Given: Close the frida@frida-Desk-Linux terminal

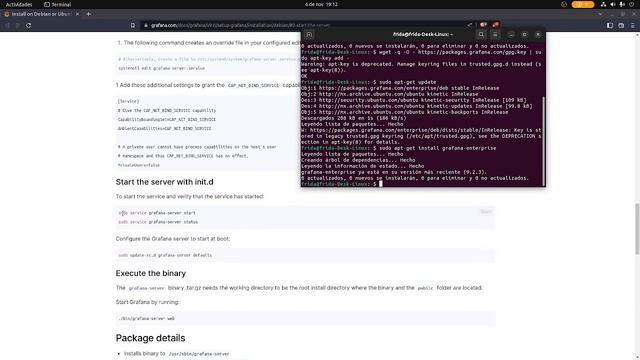Looking at the screenshot, I should 538,35.
